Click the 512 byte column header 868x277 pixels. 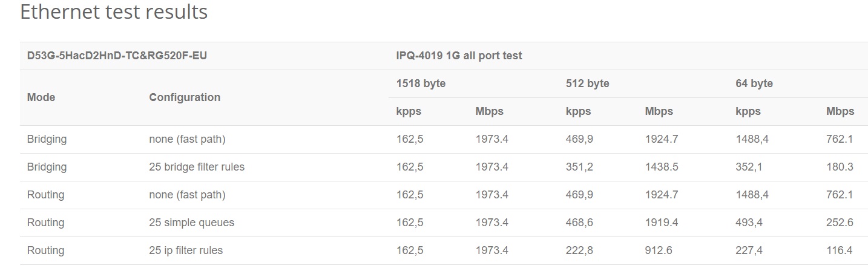[x=587, y=83]
